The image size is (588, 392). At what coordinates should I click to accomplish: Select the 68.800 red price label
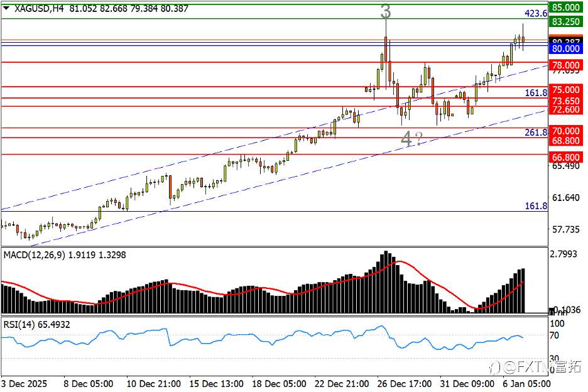566,141
